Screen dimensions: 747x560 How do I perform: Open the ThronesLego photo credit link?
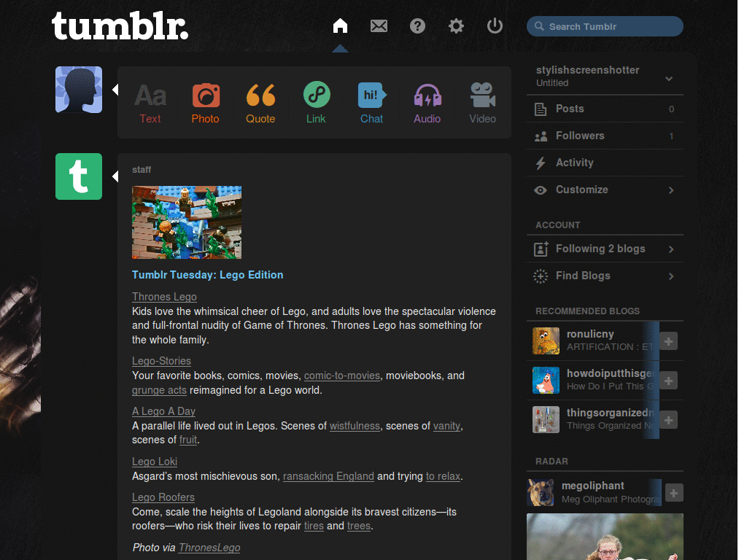209,548
